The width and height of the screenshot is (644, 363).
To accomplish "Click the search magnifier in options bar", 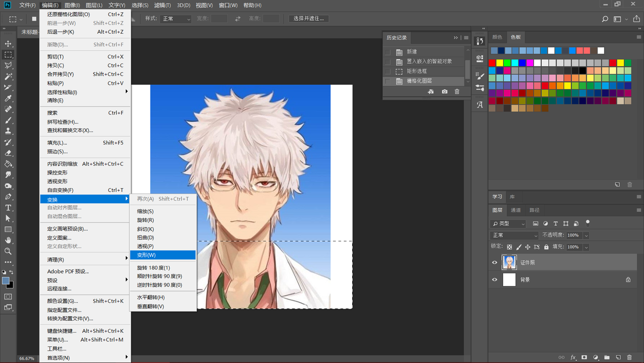I will pos(605,19).
